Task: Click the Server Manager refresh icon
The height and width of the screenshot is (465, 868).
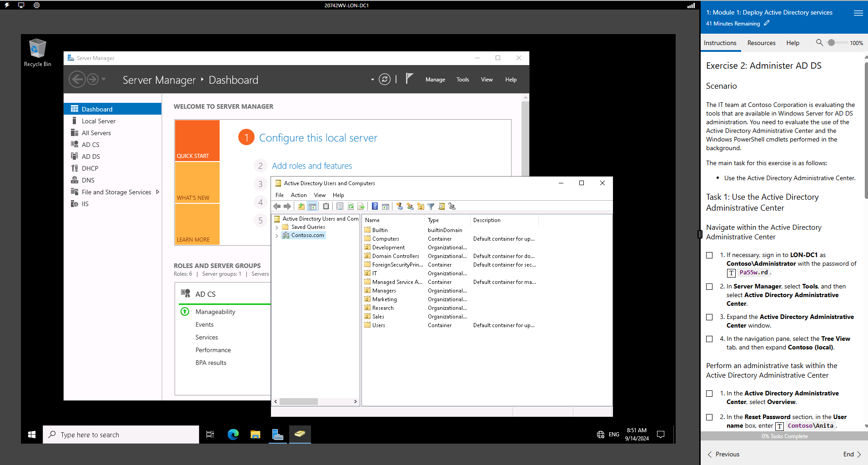Action: tap(385, 80)
